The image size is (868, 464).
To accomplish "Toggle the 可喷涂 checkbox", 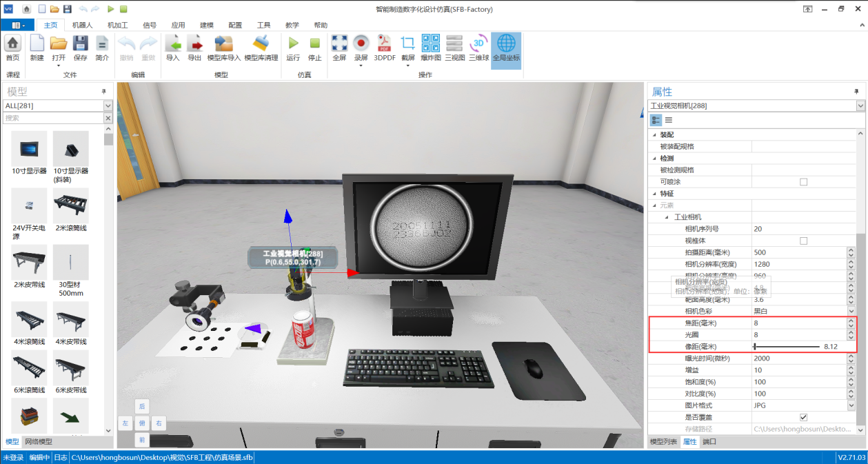I will pos(803,182).
